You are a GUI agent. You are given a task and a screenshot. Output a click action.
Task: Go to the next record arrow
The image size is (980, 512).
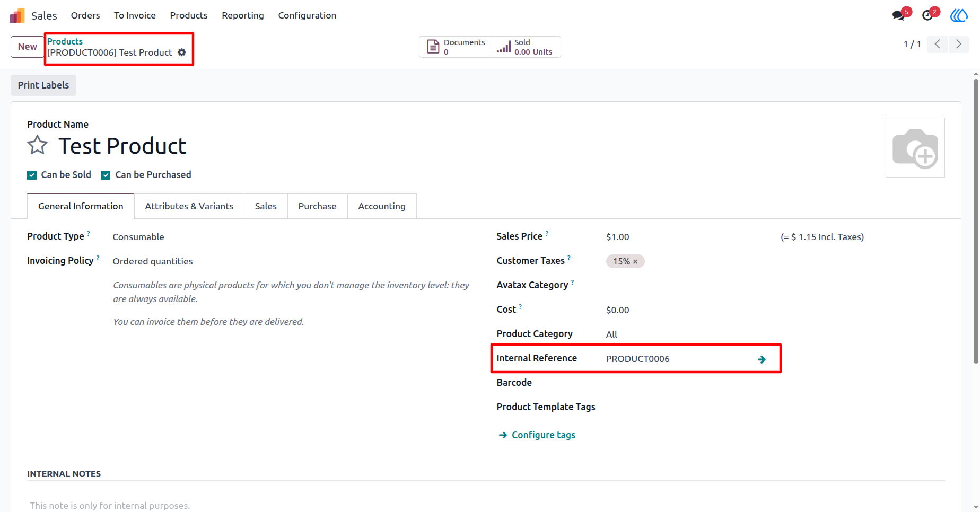click(x=958, y=44)
